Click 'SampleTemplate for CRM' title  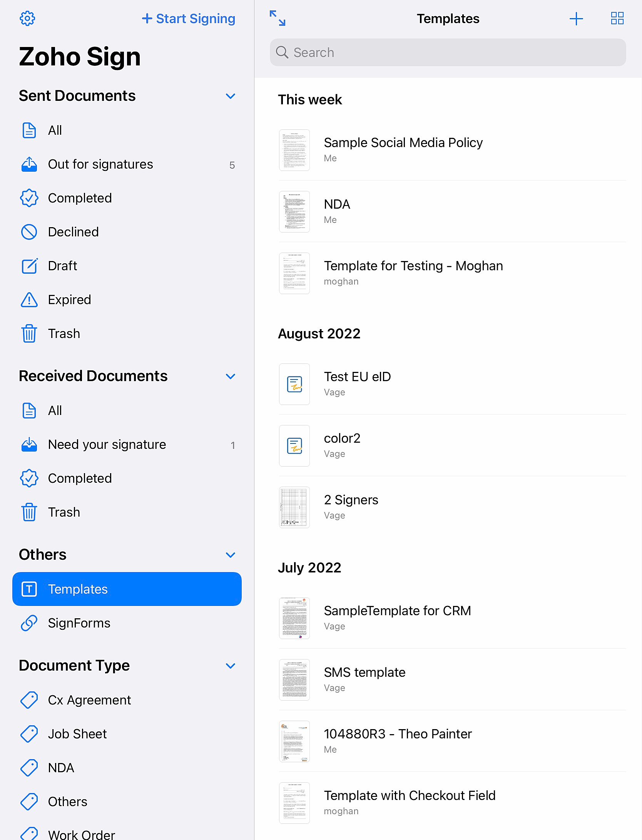click(x=398, y=611)
